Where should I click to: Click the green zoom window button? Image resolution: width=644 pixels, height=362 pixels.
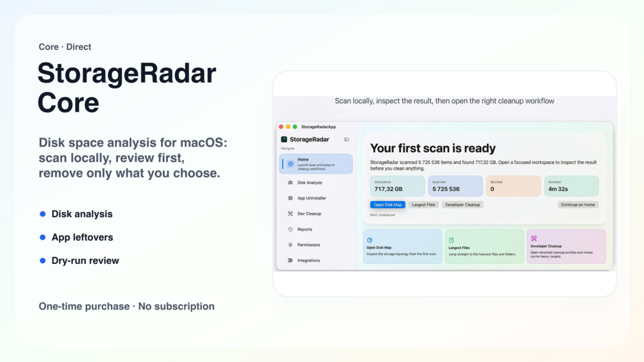295,127
